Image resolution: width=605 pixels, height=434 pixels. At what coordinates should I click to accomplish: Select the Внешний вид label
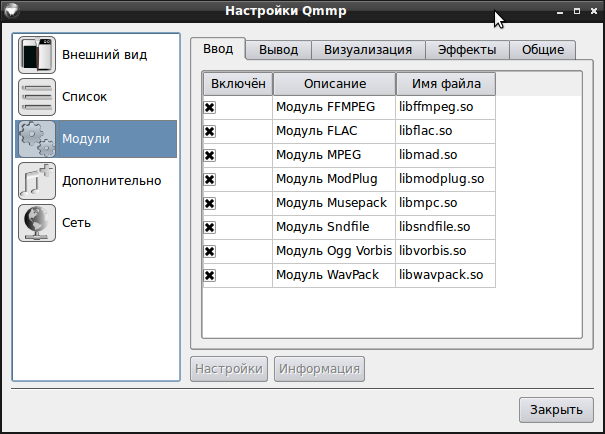pyautogui.click(x=105, y=55)
